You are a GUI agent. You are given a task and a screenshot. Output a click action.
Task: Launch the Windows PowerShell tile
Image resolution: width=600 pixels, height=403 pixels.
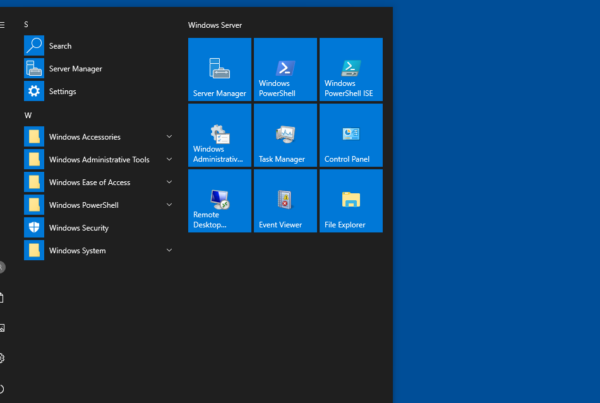click(x=285, y=69)
